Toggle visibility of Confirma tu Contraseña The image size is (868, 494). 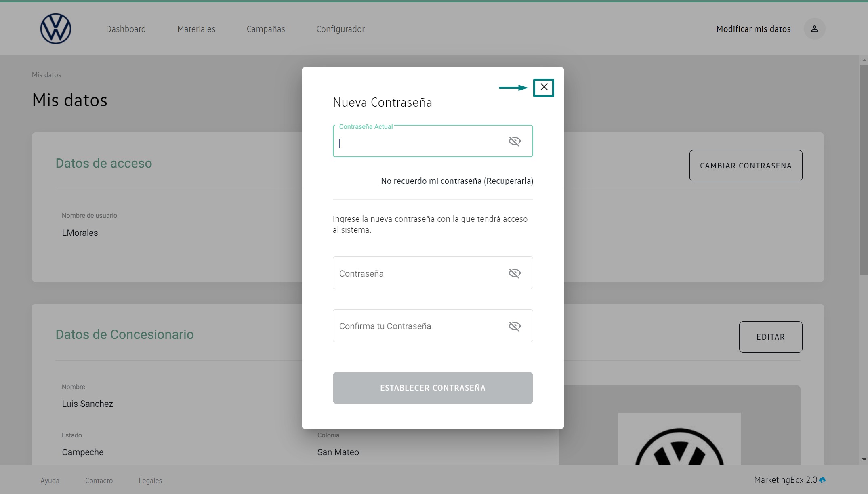(514, 326)
